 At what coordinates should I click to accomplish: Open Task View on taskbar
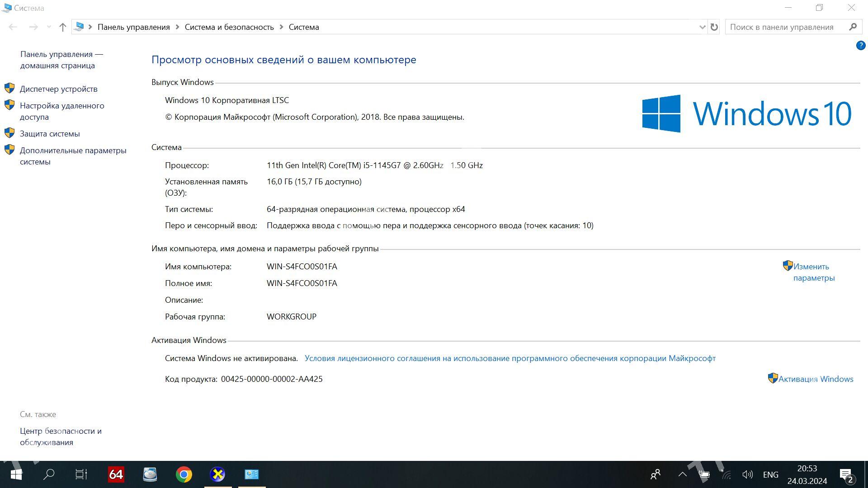(x=81, y=474)
